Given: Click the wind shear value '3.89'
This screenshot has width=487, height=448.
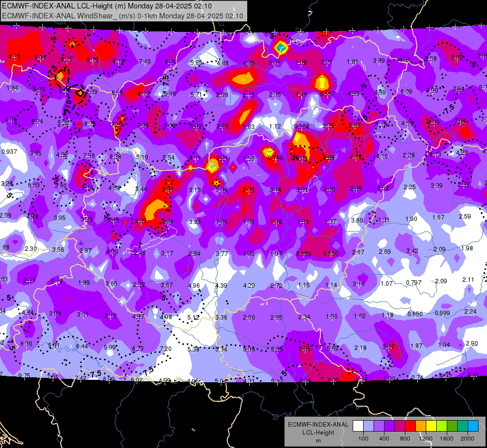Looking at the screenshot, I should tap(379, 61).
